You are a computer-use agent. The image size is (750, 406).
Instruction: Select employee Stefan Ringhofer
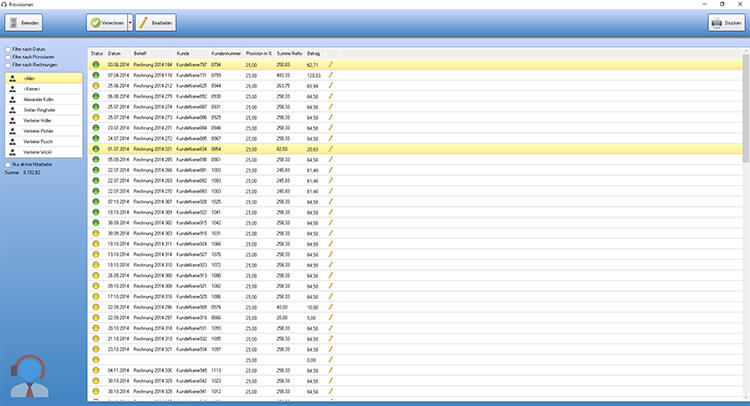click(44, 110)
